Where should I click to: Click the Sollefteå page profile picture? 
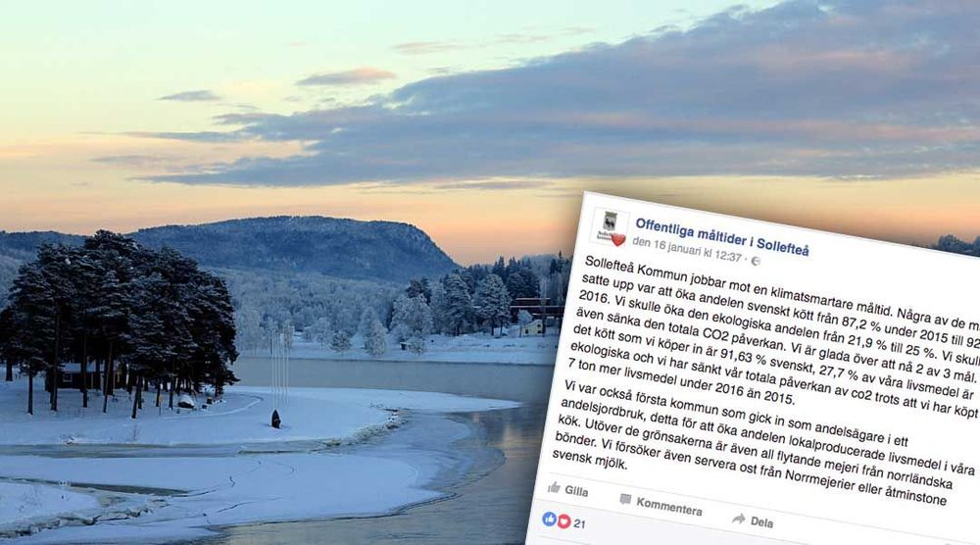click(x=610, y=226)
